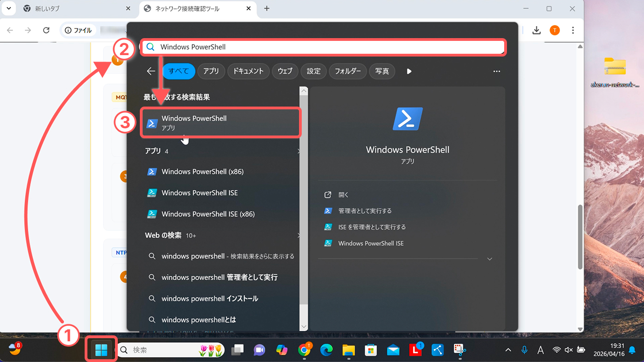Show more search filter categories arrow
The width and height of the screenshot is (644, 362).
click(x=409, y=71)
